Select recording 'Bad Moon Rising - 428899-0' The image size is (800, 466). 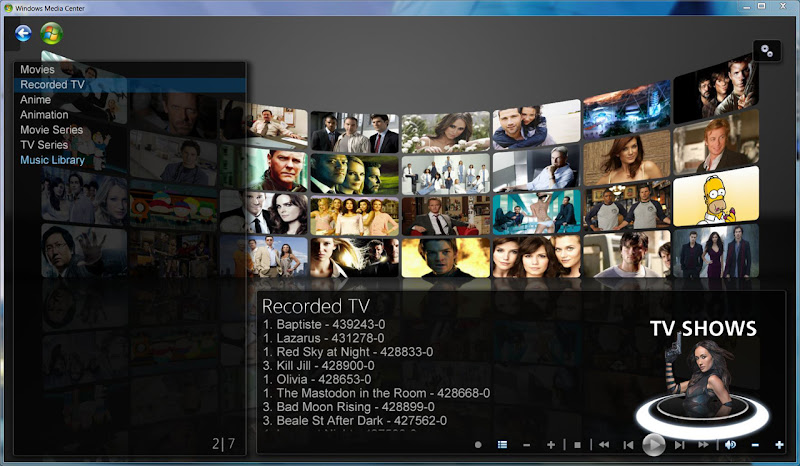coord(348,407)
